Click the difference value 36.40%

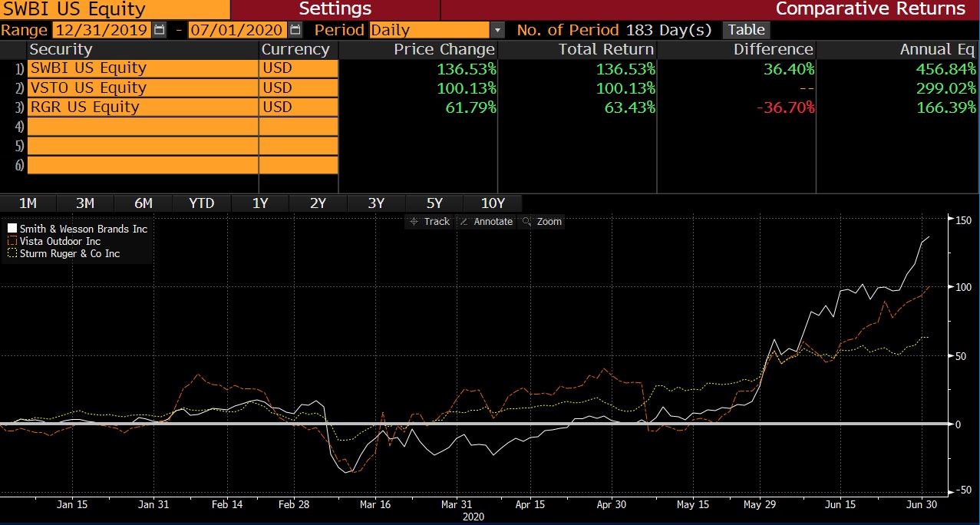[x=788, y=68]
